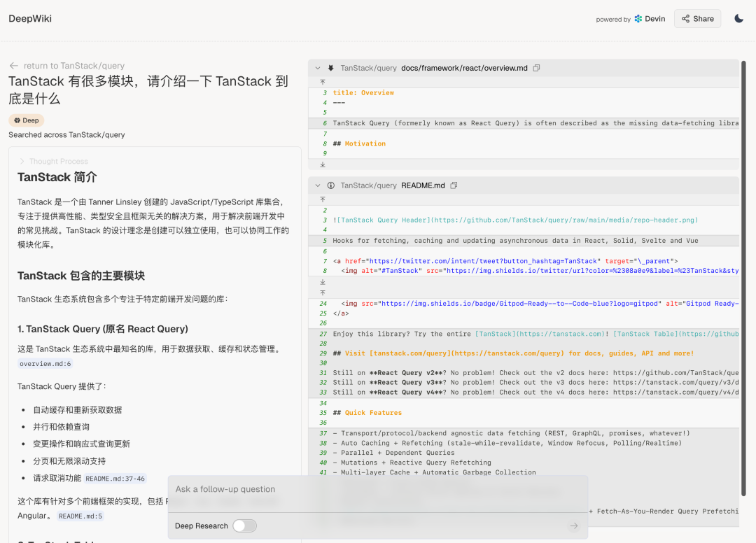The image size is (756, 543).
Task: Focus the Ask a follow-up question field
Action: point(377,490)
